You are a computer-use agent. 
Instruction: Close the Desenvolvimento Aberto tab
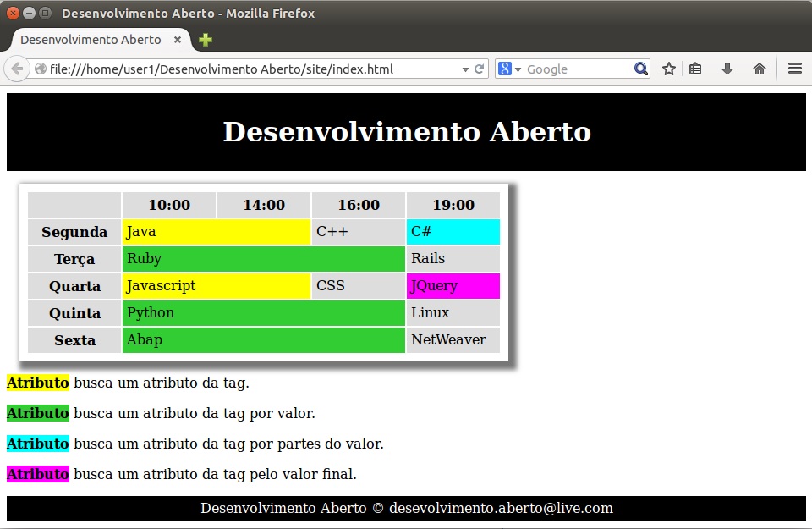[178, 40]
